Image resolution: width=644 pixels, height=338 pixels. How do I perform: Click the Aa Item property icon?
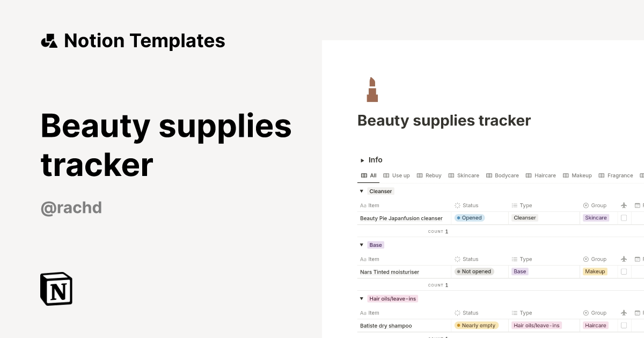tap(363, 205)
